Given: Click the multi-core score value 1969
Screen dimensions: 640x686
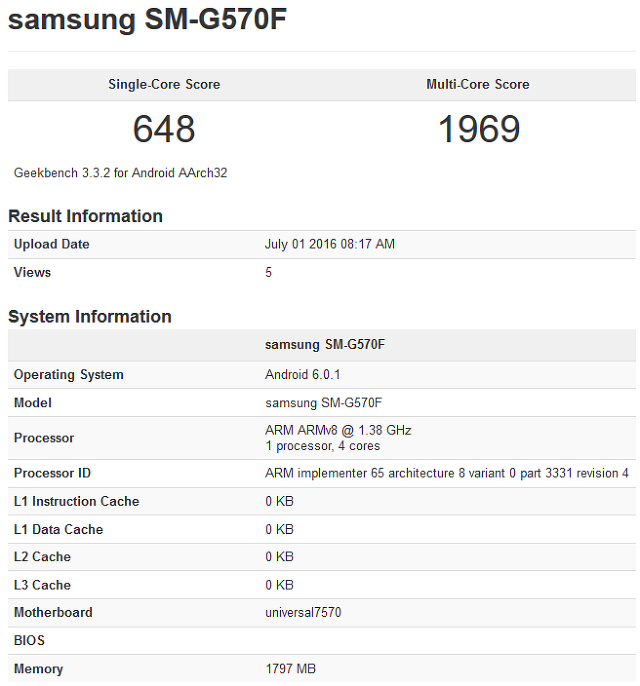Looking at the screenshot, I should click(x=479, y=129).
